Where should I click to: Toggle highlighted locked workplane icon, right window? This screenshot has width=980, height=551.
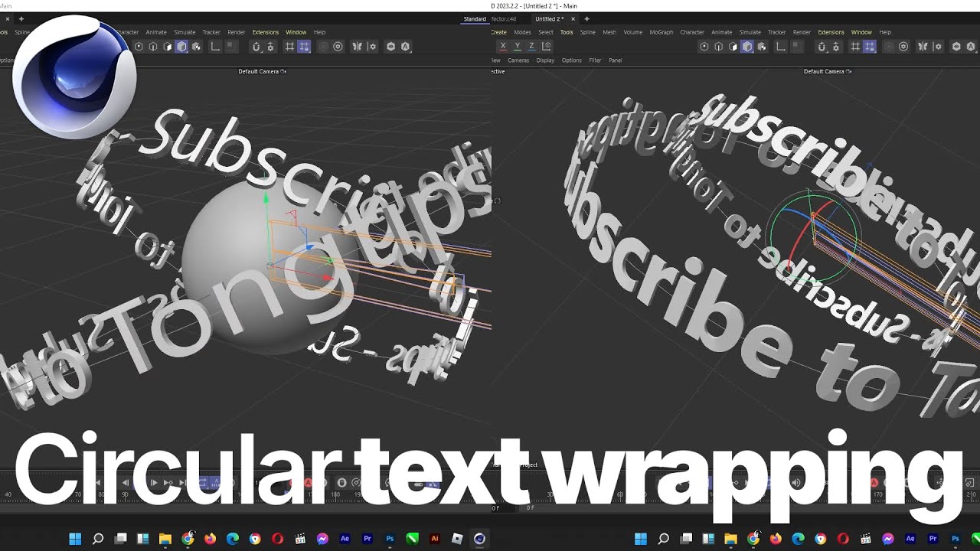(x=870, y=47)
